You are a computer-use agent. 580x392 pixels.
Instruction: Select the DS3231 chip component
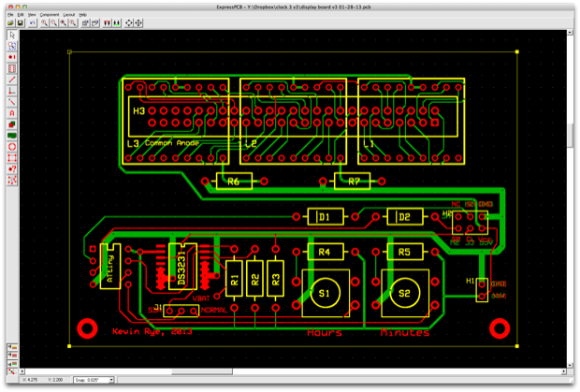[182, 267]
